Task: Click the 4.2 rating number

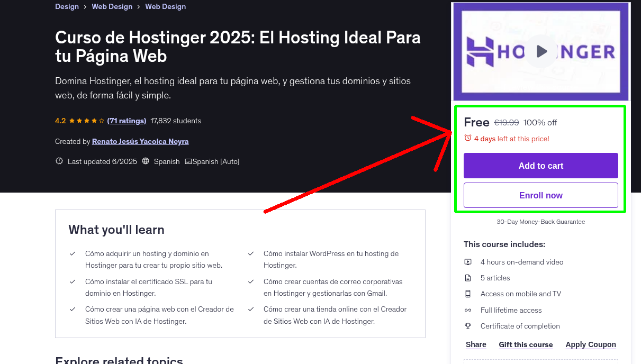Action: coord(60,121)
